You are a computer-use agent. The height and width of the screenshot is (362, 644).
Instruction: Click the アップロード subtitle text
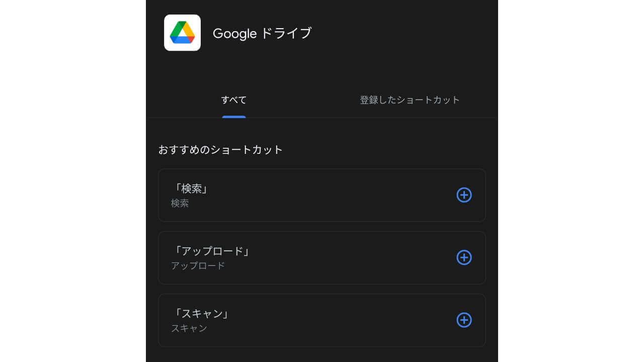(x=196, y=266)
